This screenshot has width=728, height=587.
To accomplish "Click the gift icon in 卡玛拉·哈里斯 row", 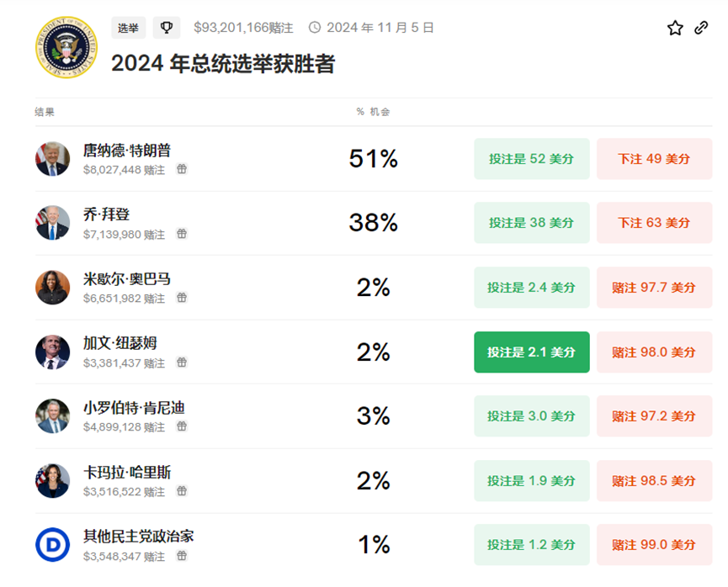I will click(182, 491).
